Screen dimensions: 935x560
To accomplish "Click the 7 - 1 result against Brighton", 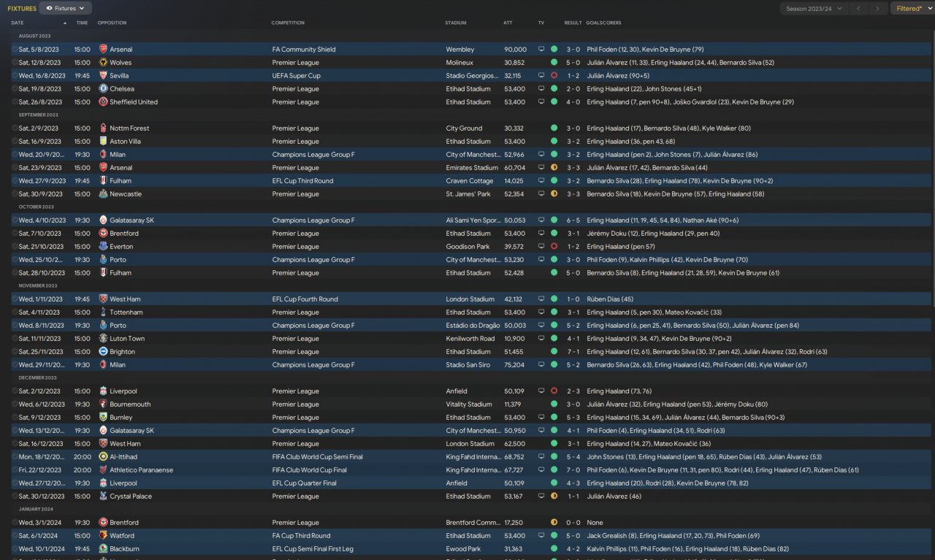I will coord(573,352).
